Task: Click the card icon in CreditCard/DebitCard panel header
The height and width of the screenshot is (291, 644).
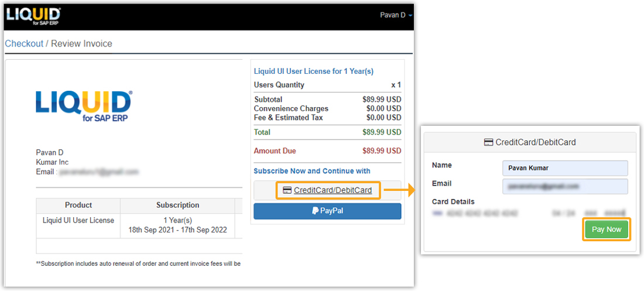Action: pos(488,143)
